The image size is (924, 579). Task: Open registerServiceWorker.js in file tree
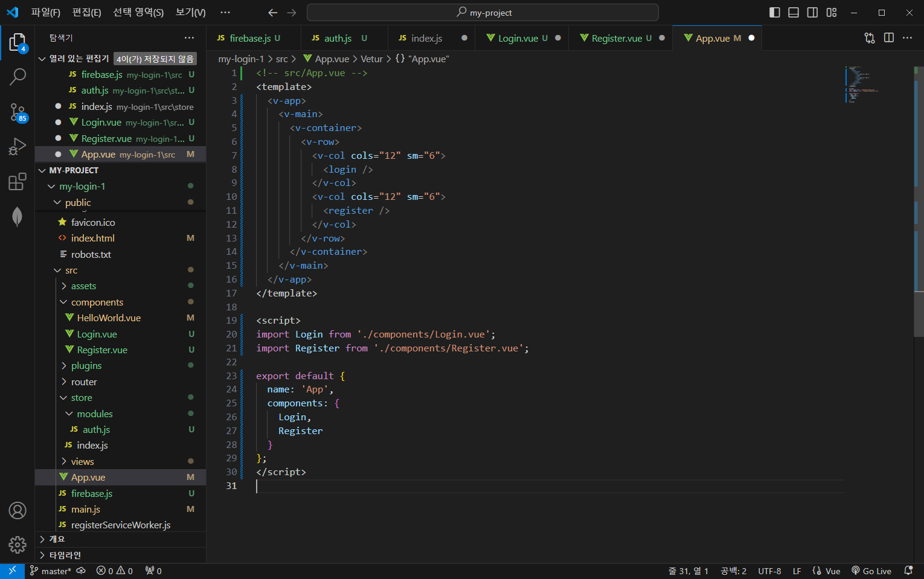[x=121, y=525]
